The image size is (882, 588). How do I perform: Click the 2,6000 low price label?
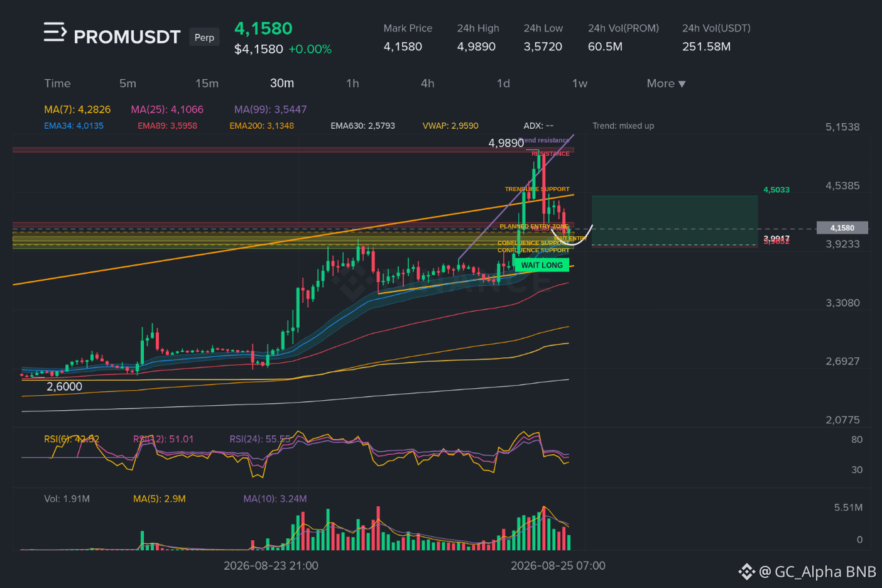click(64, 386)
